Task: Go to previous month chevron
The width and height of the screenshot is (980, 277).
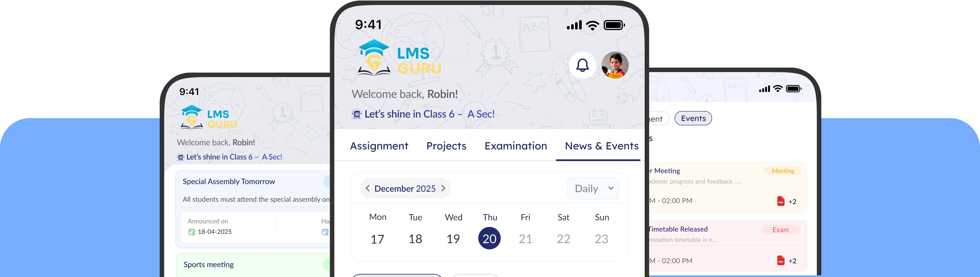Action: 367,188
